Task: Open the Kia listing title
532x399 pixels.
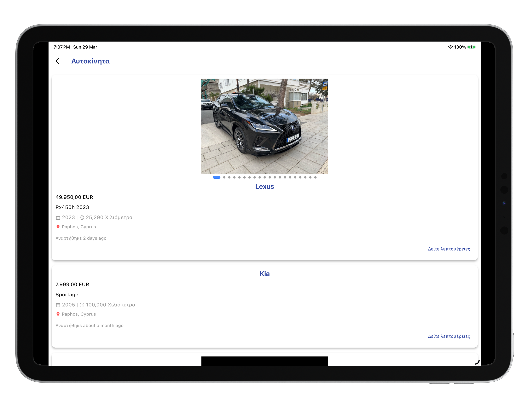Action: [x=265, y=274]
